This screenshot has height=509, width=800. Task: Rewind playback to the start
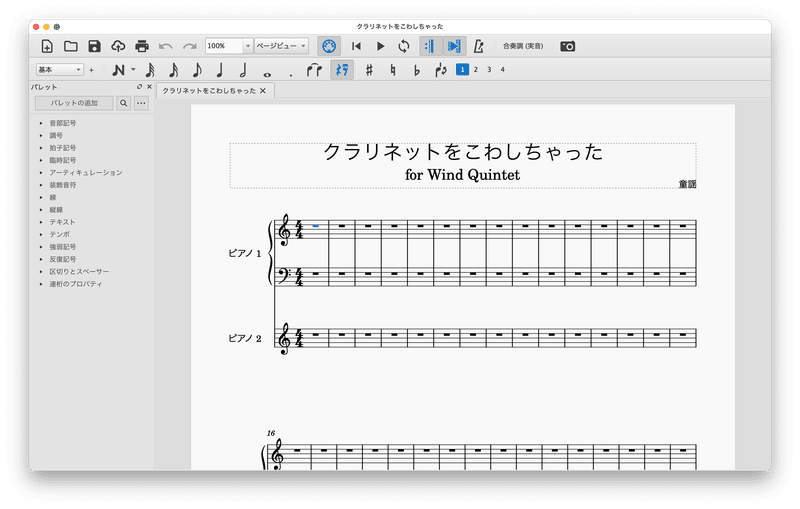click(356, 46)
